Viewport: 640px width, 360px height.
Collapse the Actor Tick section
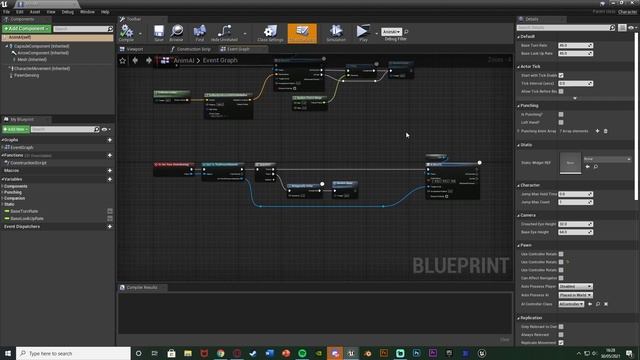tap(519, 67)
